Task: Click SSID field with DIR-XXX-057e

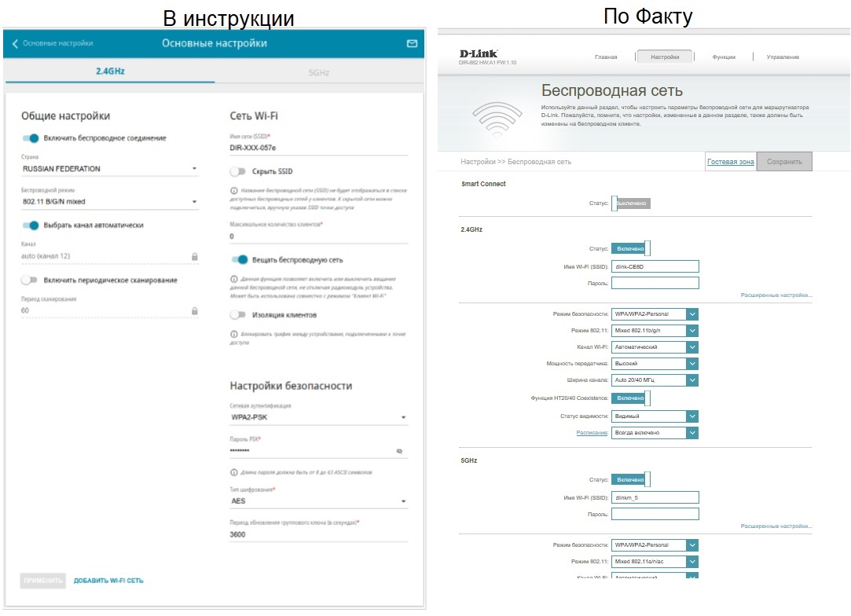Action: pos(318,148)
